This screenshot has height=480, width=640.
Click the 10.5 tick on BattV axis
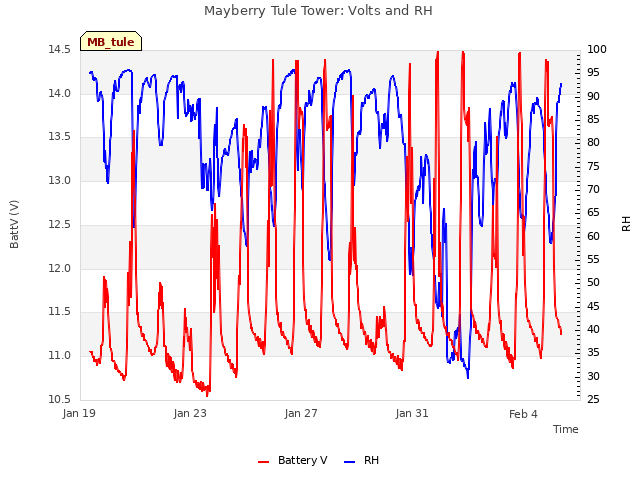tap(60, 399)
